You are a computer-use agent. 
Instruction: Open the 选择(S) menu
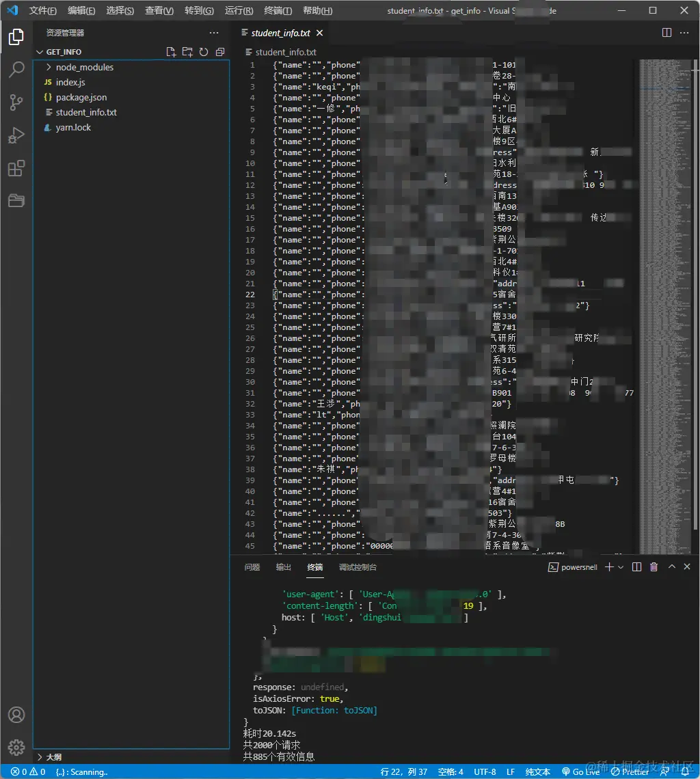[x=120, y=10]
